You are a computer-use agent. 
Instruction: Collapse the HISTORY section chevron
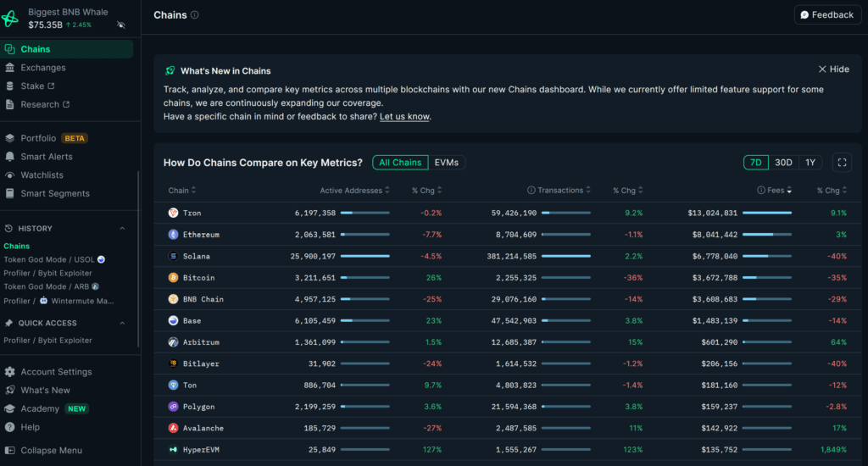click(122, 229)
